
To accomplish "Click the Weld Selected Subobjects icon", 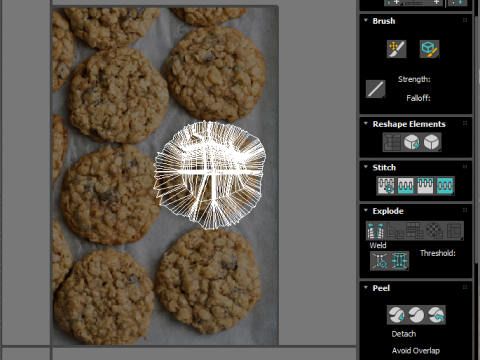I will coord(399,261).
